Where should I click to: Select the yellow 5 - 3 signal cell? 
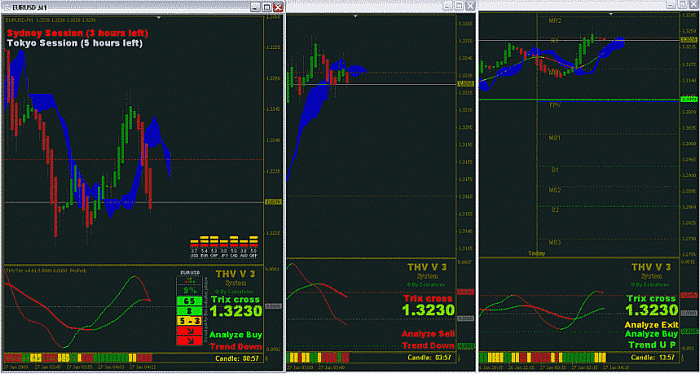190,320
